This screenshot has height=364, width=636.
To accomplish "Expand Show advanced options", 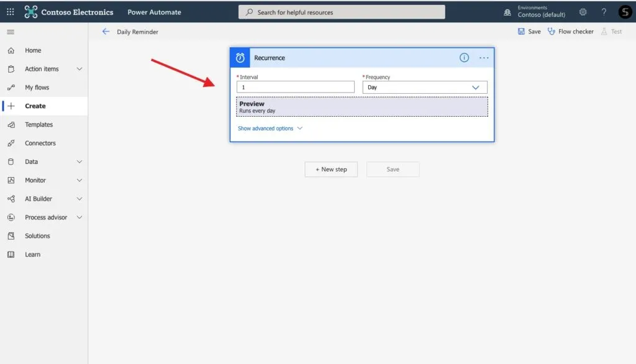I will point(270,128).
